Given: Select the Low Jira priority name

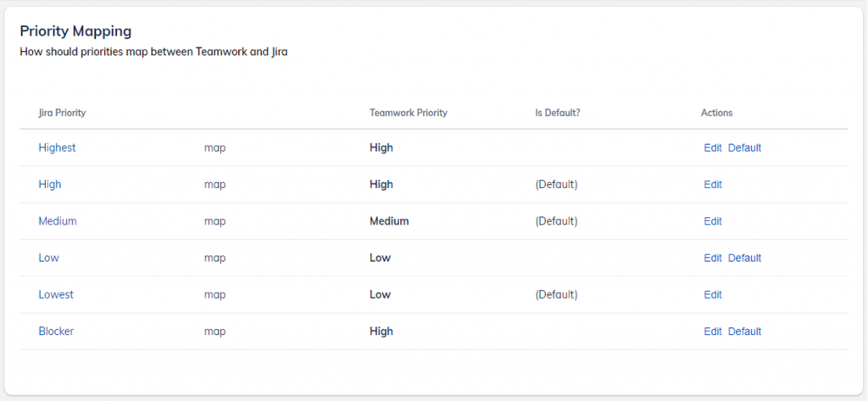Looking at the screenshot, I should 49,258.
